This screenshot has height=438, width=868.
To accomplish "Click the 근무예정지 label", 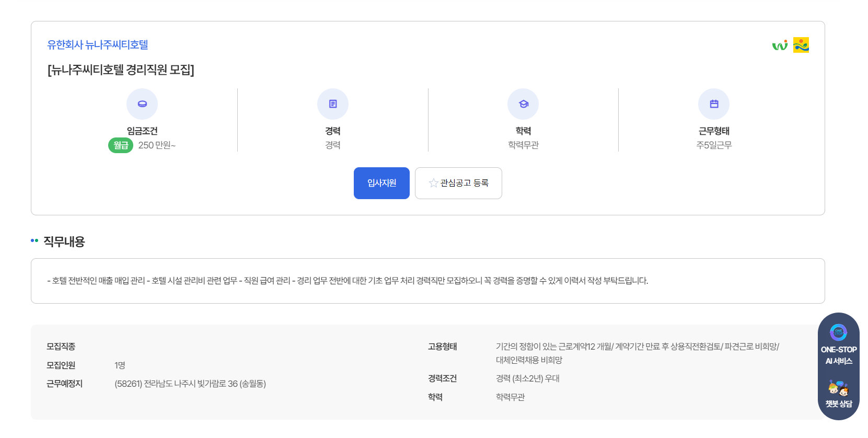I will pyautogui.click(x=65, y=384).
